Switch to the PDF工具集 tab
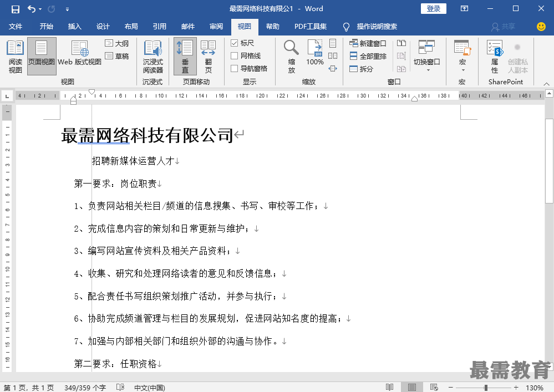The height and width of the screenshot is (392, 554). (311, 27)
